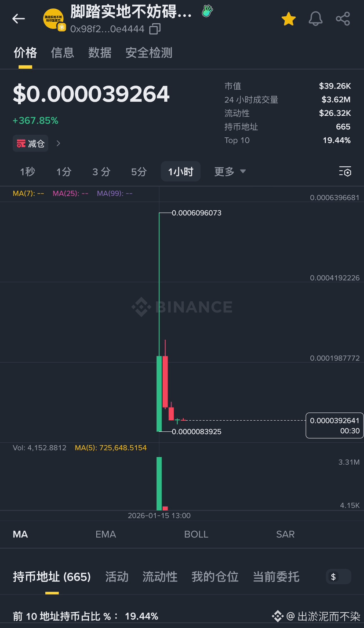Switch to the 流动性 section
364x628 pixels.
coord(160,577)
